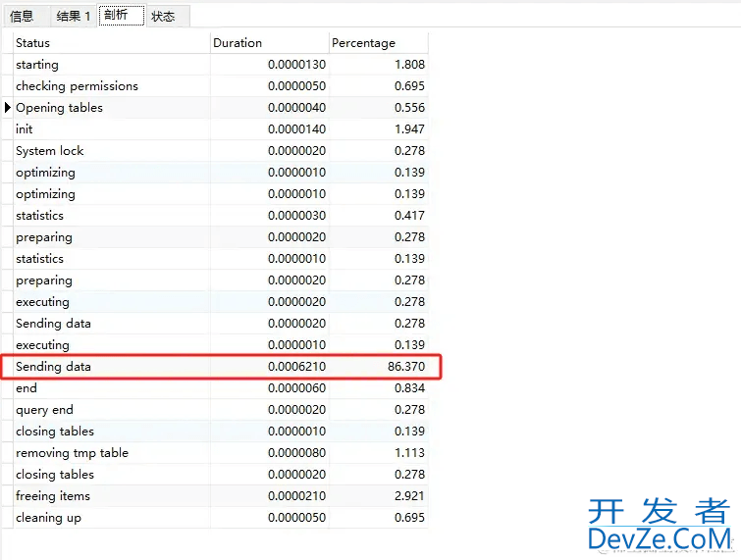Click the 'removing tmp table' status cell
741x560 pixels.
tap(112, 453)
